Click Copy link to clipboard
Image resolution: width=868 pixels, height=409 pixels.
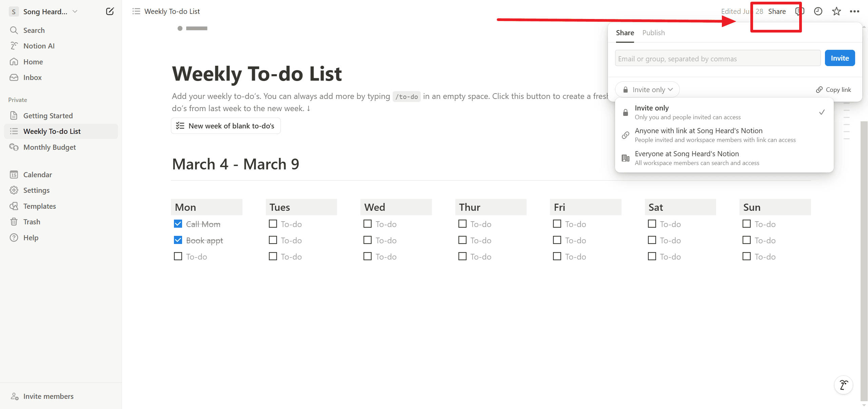tap(834, 89)
